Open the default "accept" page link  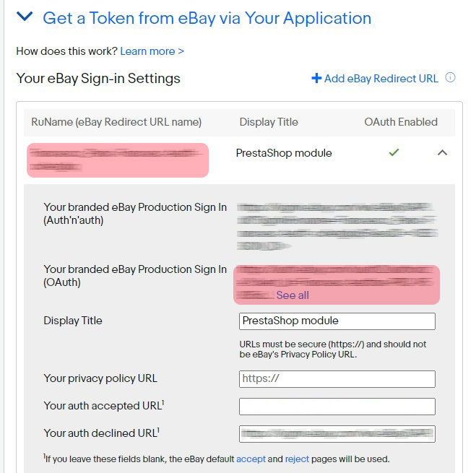(x=251, y=459)
